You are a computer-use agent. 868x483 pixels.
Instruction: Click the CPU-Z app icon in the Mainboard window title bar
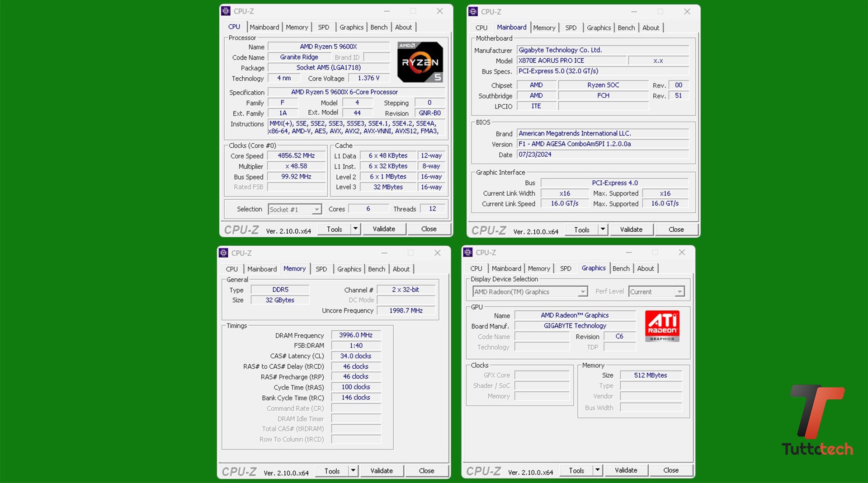(x=473, y=12)
